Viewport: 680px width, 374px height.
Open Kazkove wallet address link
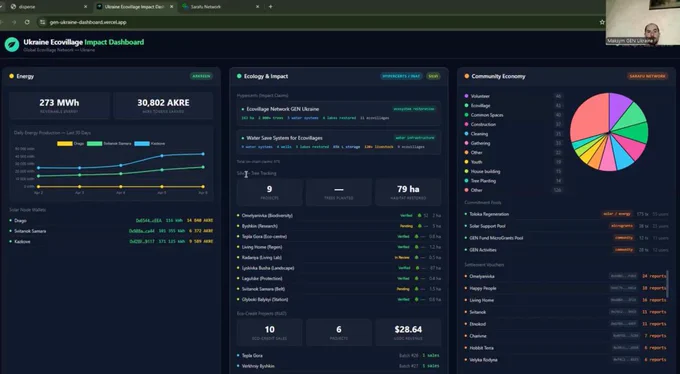click(142, 241)
